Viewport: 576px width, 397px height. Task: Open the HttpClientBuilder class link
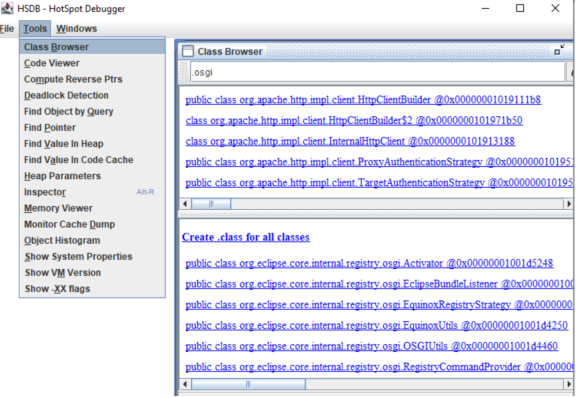pos(363,100)
